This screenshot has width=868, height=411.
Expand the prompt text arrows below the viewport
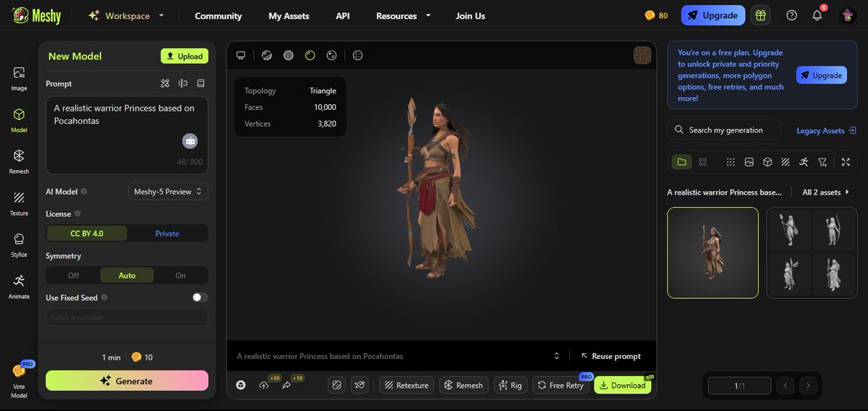556,356
